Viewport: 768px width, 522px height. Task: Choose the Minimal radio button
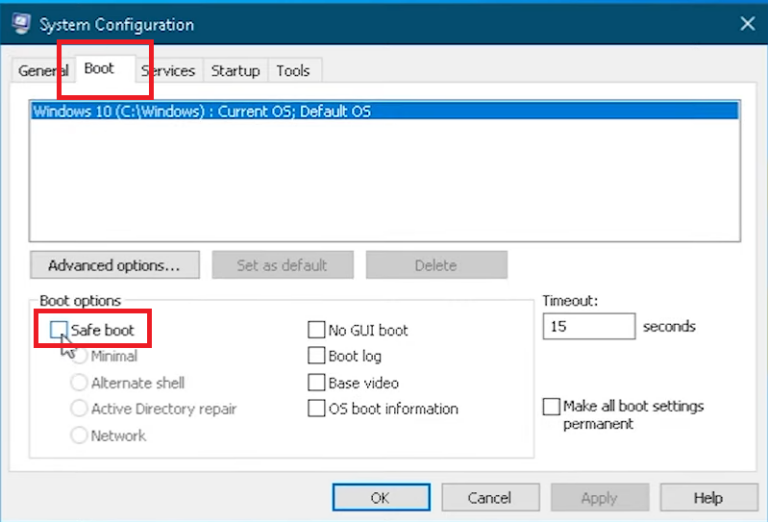(x=79, y=356)
